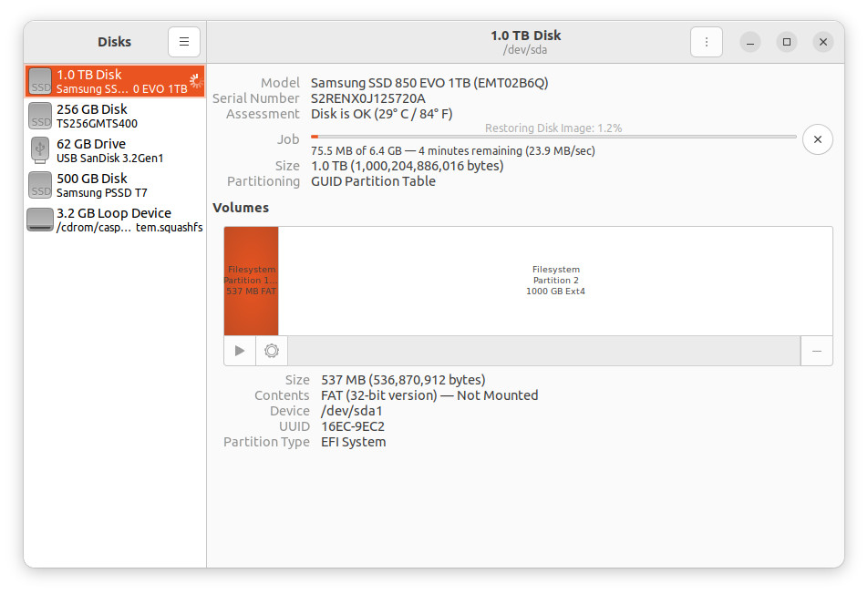
Task: Select the 62 GB SanDisk USB drive
Action: pyautogui.click(x=115, y=150)
